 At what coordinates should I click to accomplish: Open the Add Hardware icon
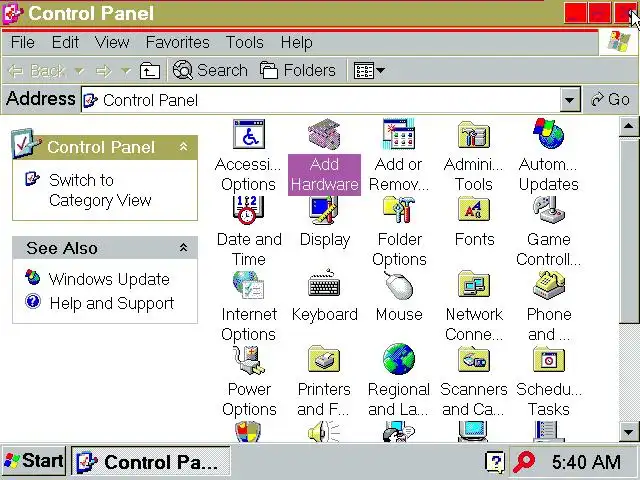point(324,156)
